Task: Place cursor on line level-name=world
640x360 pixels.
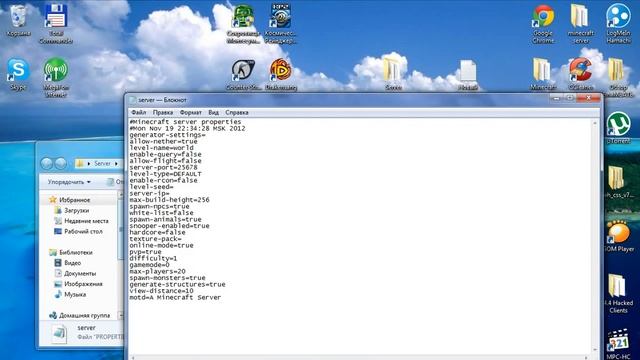Action: pos(162,148)
